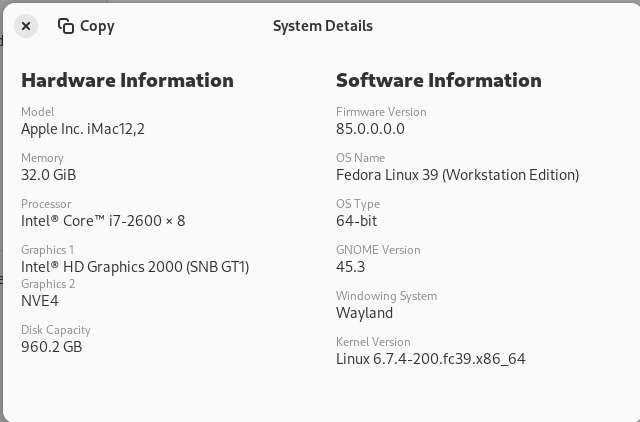Click the 64-bit OS type value

click(x=356, y=220)
